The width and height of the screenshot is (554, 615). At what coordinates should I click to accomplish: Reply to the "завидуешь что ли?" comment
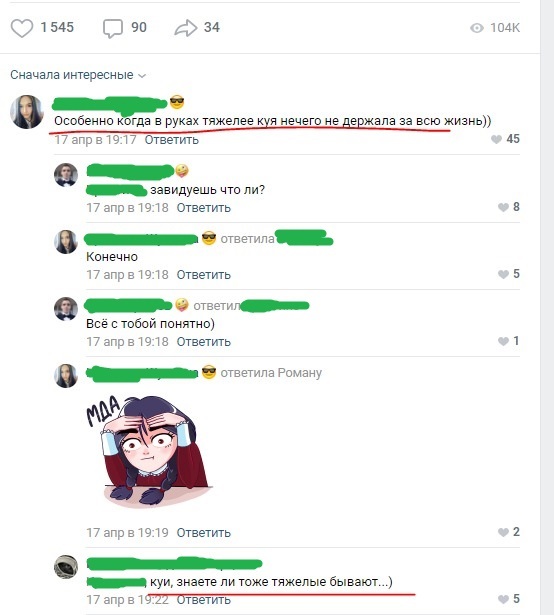(x=203, y=207)
